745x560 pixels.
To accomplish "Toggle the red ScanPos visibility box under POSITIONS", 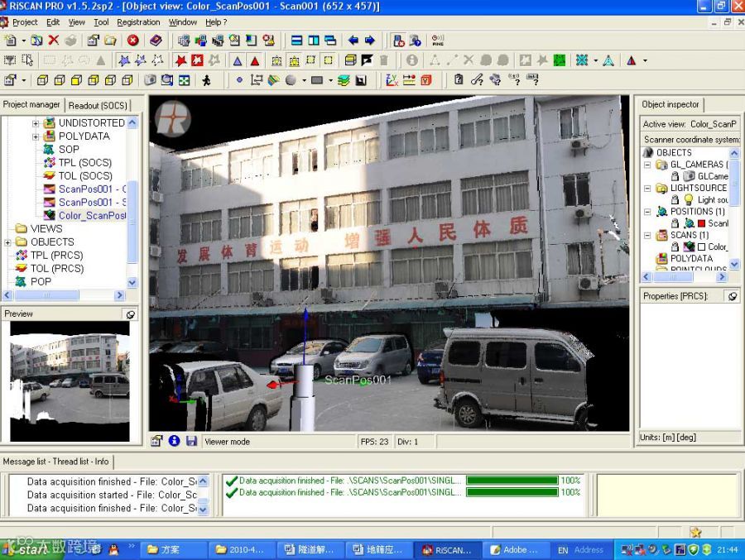I will 701,223.
